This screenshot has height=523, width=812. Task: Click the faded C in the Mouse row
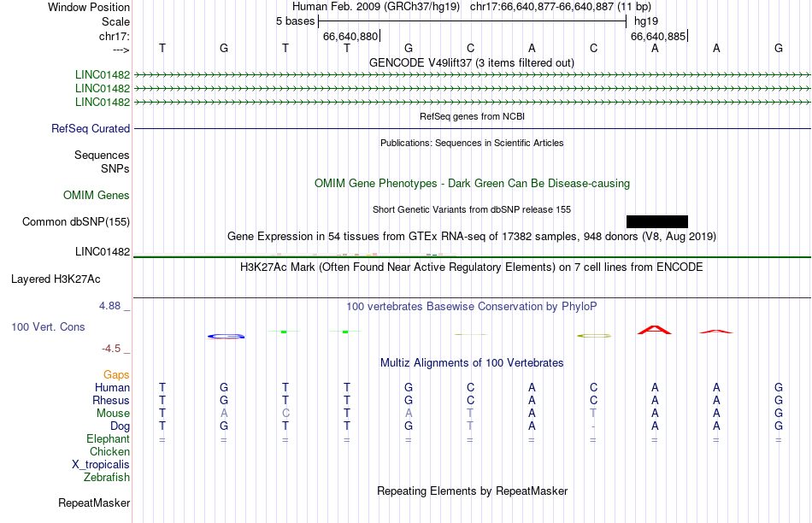[285, 414]
